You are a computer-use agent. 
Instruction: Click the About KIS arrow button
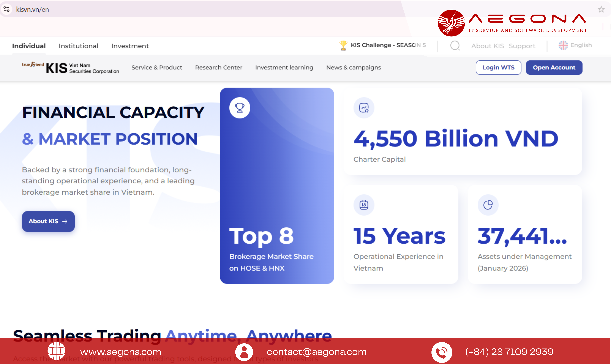[x=48, y=221]
